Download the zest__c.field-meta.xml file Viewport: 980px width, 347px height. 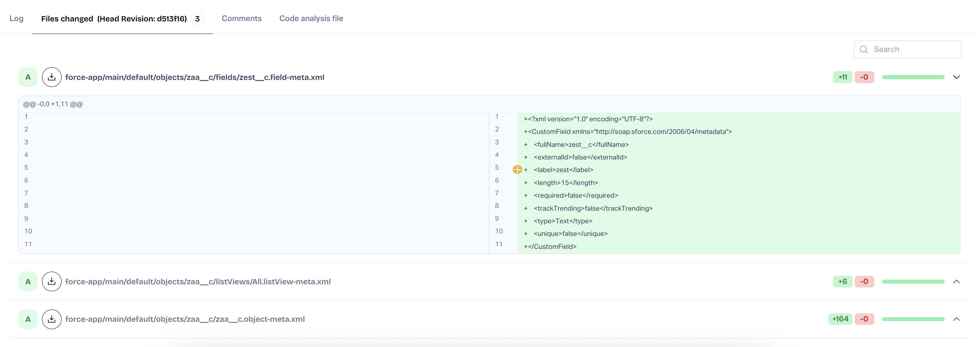[52, 77]
